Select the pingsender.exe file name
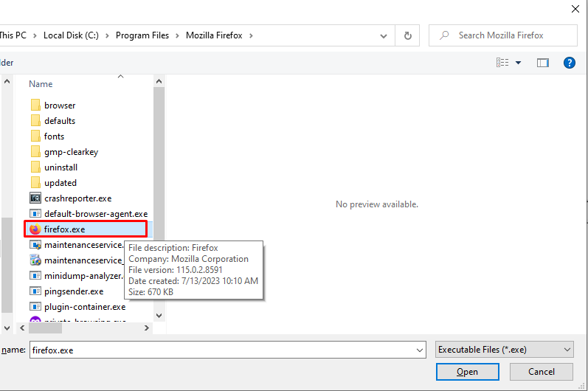This screenshot has height=391, width=588. click(x=74, y=291)
